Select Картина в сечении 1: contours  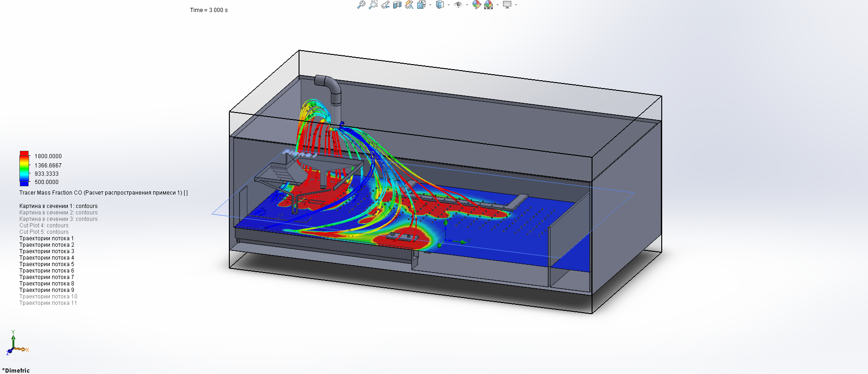pos(59,206)
